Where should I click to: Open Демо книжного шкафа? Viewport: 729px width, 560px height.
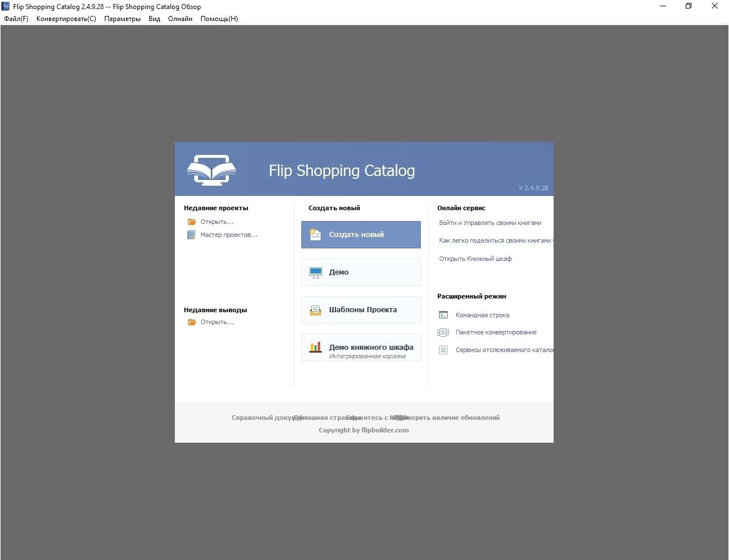(x=361, y=348)
